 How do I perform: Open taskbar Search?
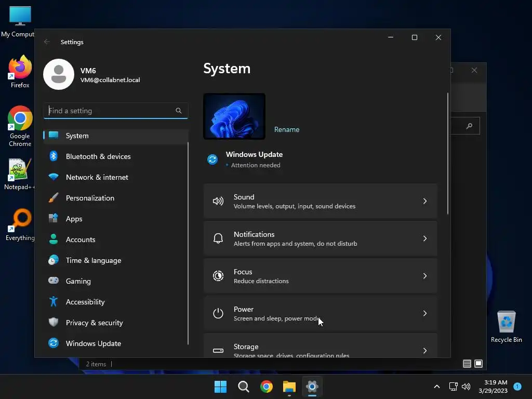click(x=244, y=387)
